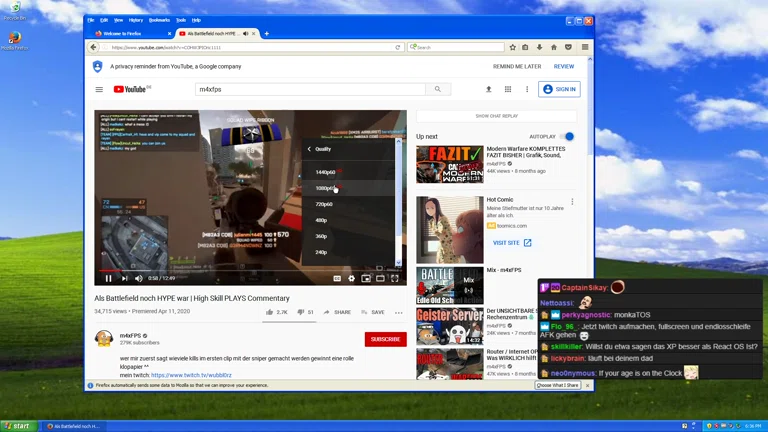Share the video
The height and width of the screenshot is (432, 768).
pyautogui.click(x=337, y=312)
